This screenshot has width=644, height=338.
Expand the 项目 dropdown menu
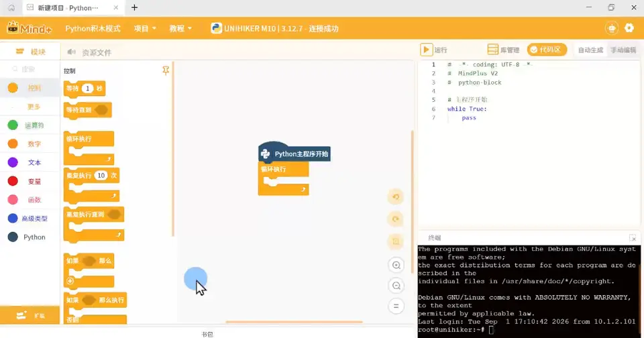pyautogui.click(x=145, y=28)
